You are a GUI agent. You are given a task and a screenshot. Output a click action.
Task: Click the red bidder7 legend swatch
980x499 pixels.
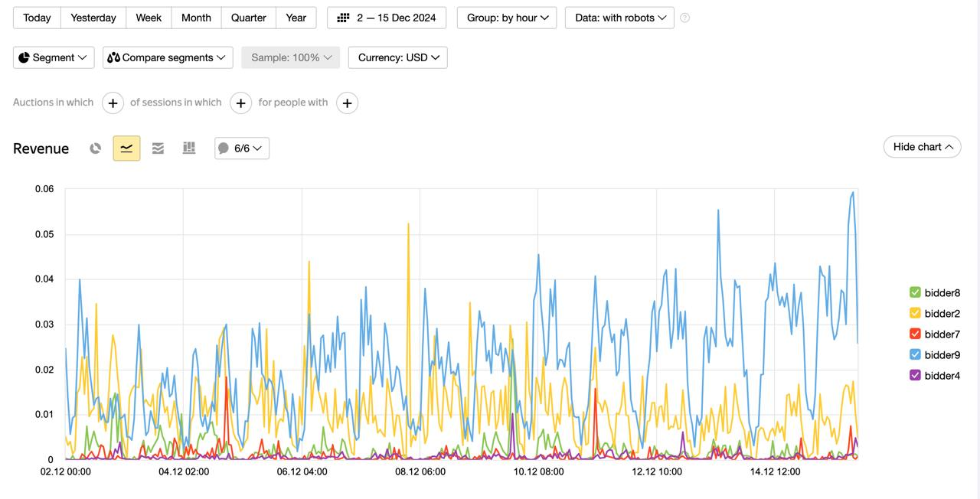(x=915, y=334)
